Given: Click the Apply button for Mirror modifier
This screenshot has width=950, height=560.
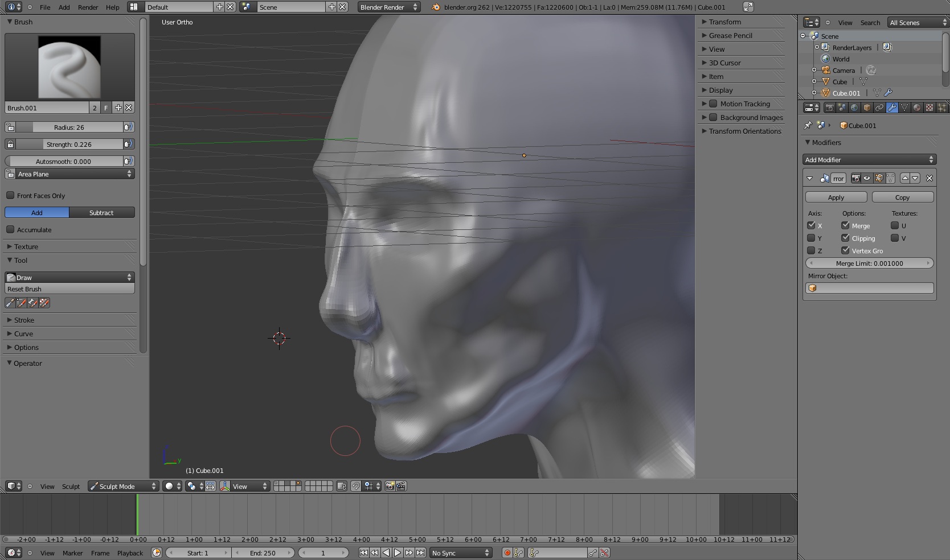Looking at the screenshot, I should [x=836, y=197].
